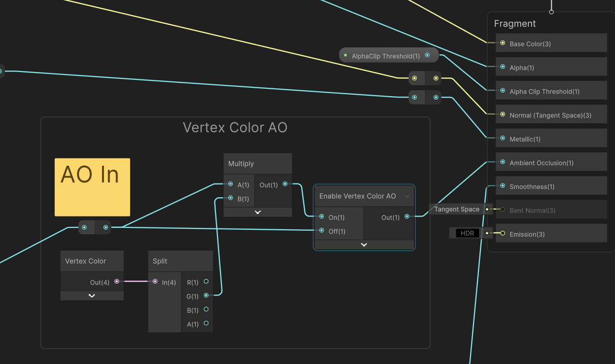Click the Smoothness(1) block label
615x364 pixels.
[x=532, y=186]
